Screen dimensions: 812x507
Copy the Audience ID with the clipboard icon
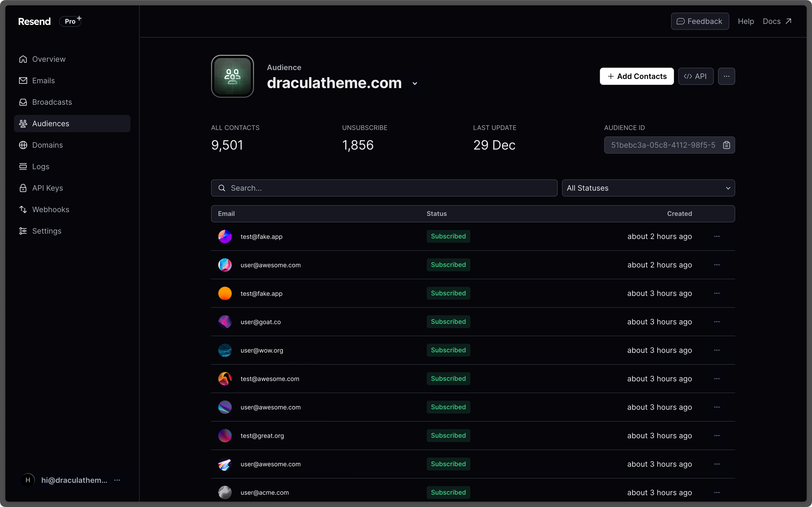pos(726,145)
